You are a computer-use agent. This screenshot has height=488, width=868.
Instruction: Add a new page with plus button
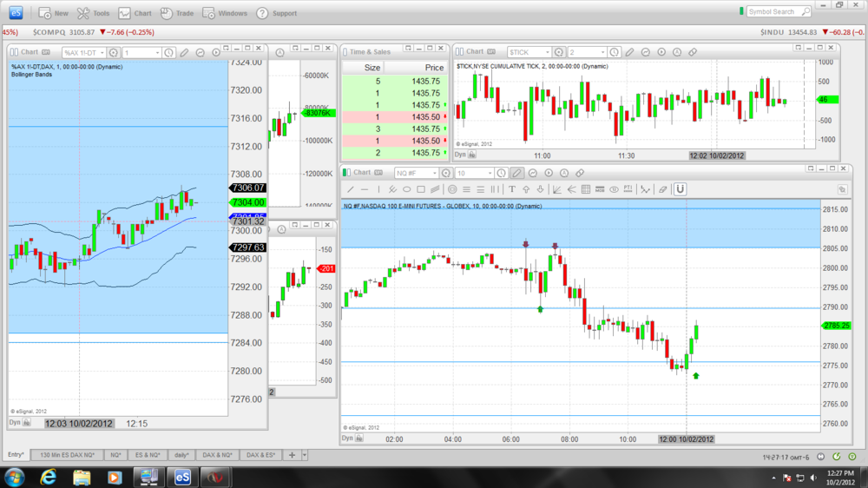(x=292, y=455)
